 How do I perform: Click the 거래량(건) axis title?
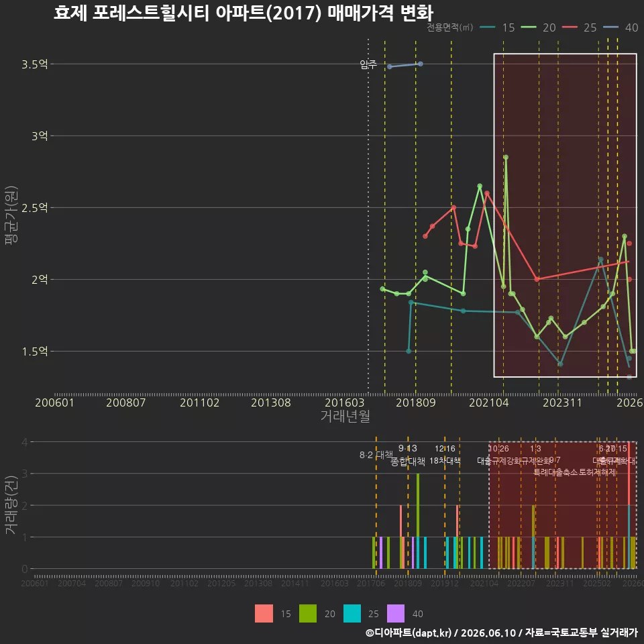coord(11,505)
